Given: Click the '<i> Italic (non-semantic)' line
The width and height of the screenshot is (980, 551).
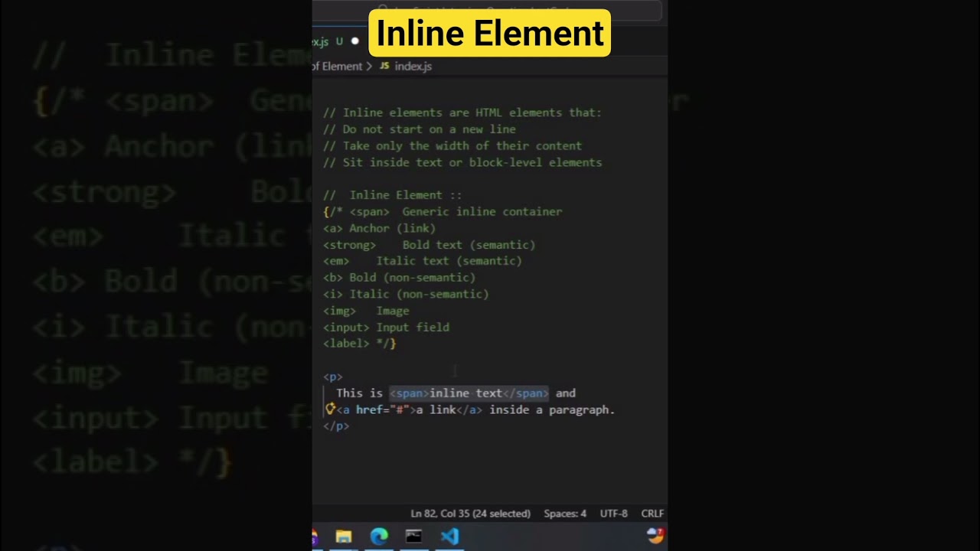Looking at the screenshot, I should [406, 294].
